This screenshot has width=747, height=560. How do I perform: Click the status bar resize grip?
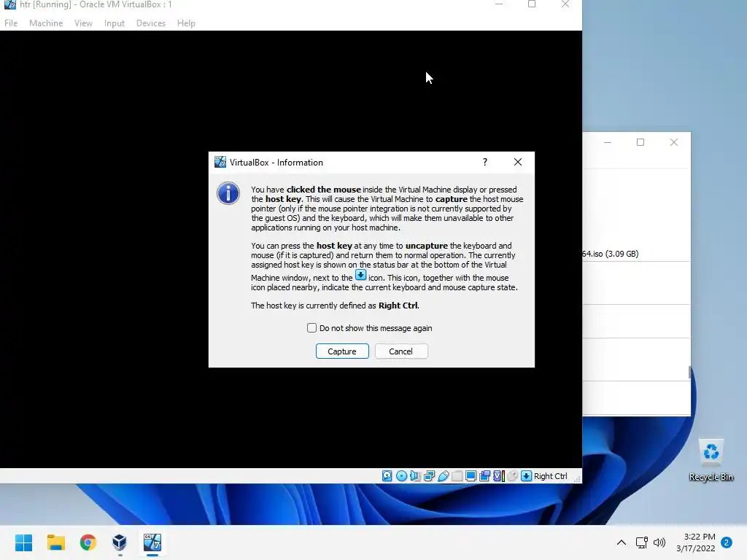(577, 478)
